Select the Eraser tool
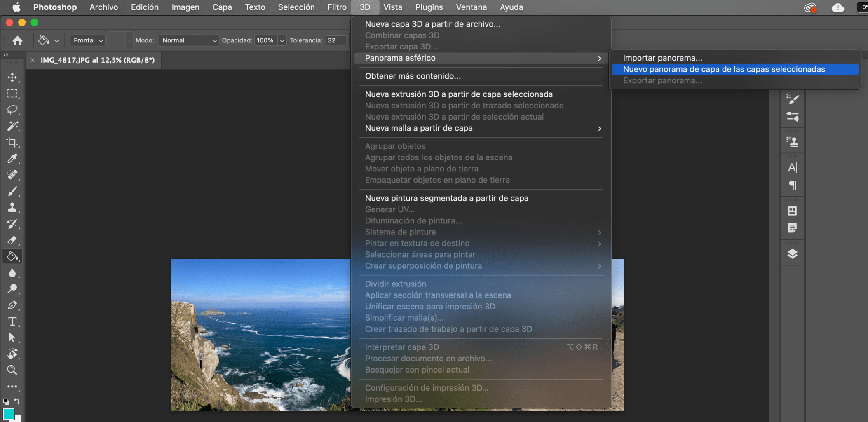Image resolution: width=868 pixels, height=422 pixels. [x=12, y=240]
